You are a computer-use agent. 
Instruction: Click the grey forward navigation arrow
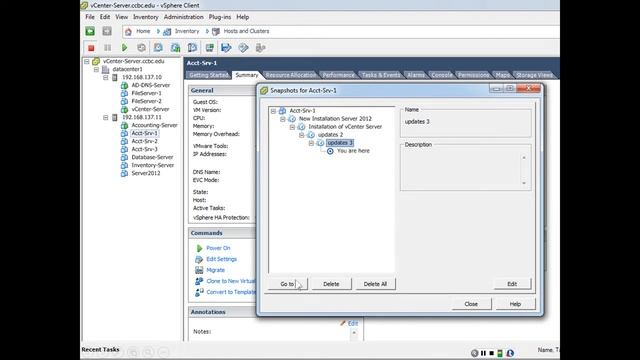click(107, 31)
